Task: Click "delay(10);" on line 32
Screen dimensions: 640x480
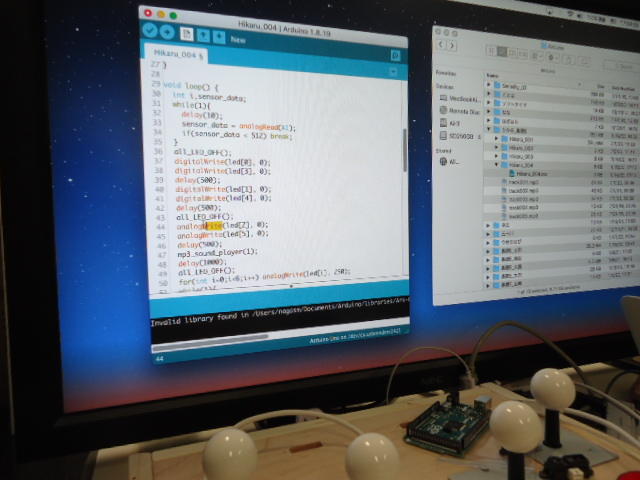Action: [202, 115]
